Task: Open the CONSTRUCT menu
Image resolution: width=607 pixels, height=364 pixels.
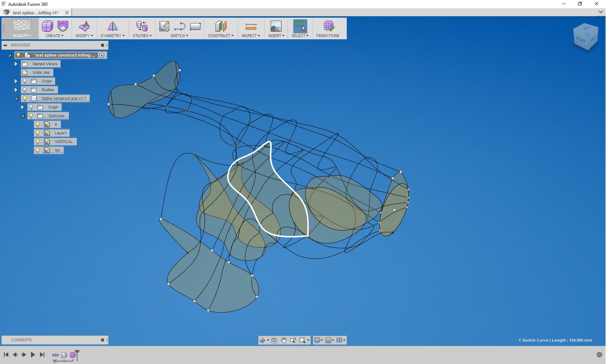Action: [221, 36]
